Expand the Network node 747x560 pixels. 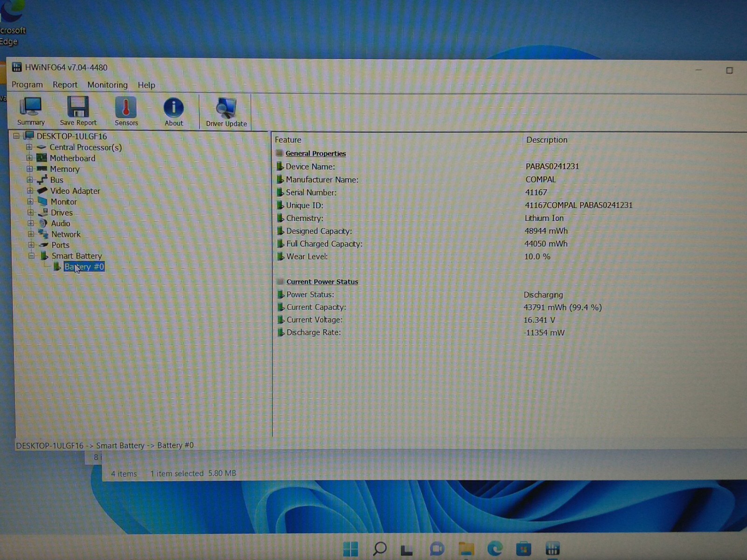(x=31, y=234)
